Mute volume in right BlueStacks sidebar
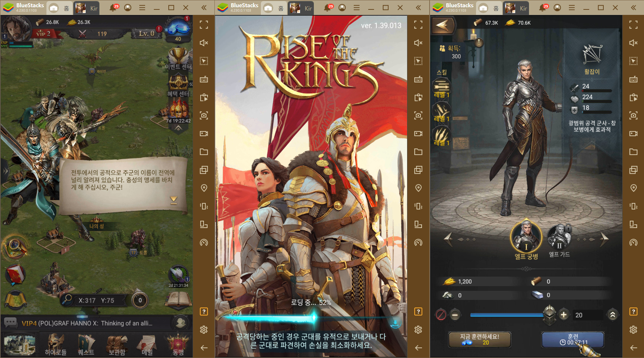This screenshot has width=644, height=358. (x=633, y=43)
